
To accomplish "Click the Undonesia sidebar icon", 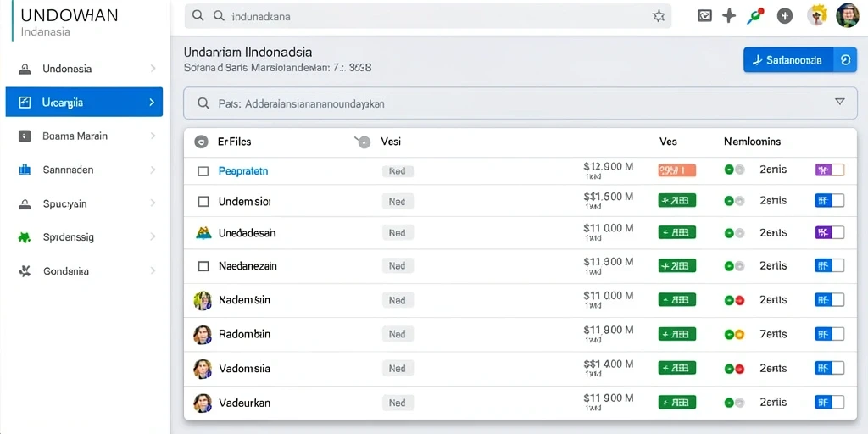I will tap(25, 70).
